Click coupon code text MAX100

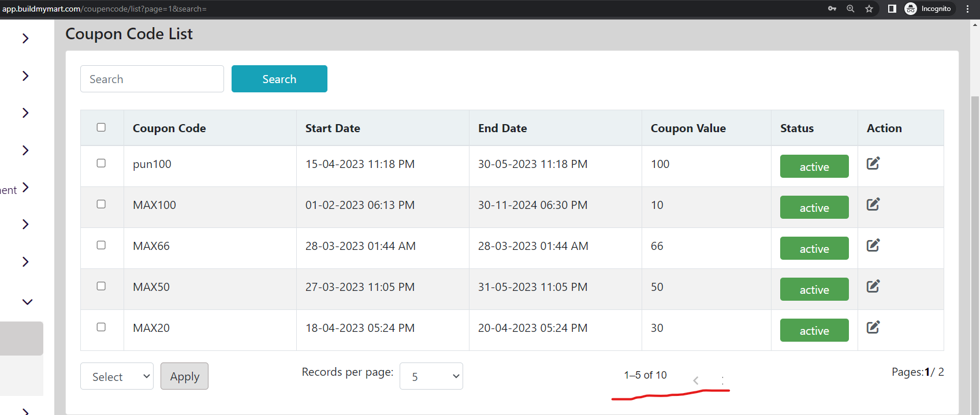(x=154, y=205)
